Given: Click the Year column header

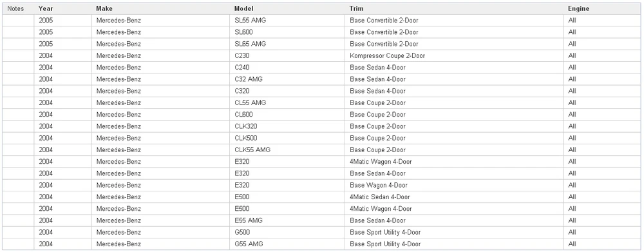Looking at the screenshot, I should pos(62,8).
